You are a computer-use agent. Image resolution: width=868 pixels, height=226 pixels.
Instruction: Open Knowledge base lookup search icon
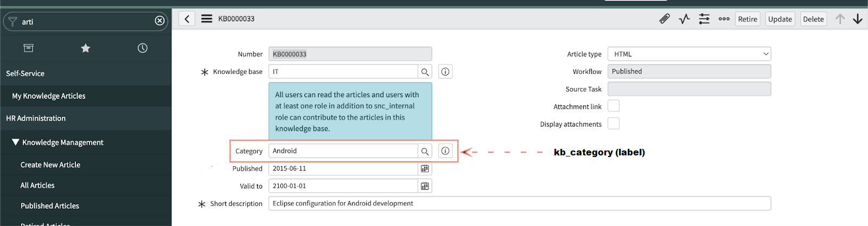pos(425,72)
